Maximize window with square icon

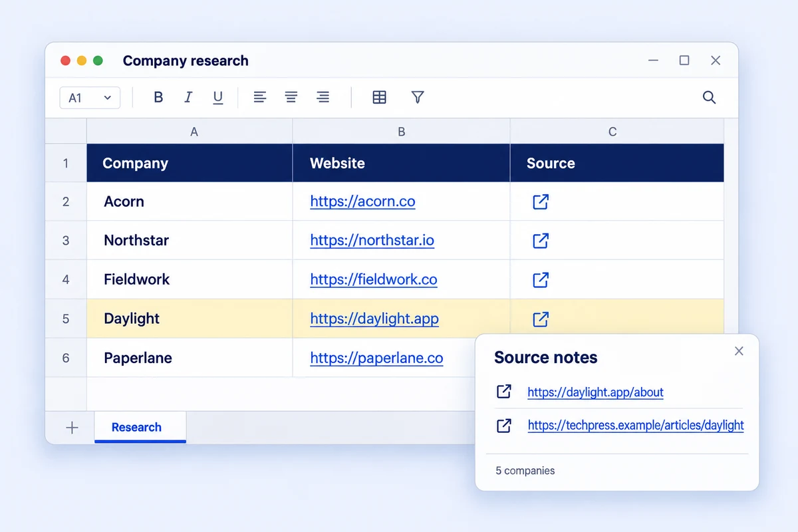click(x=684, y=61)
